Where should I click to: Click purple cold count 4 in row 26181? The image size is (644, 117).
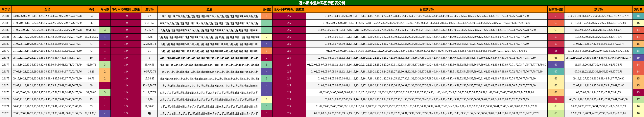tap(105, 37)
